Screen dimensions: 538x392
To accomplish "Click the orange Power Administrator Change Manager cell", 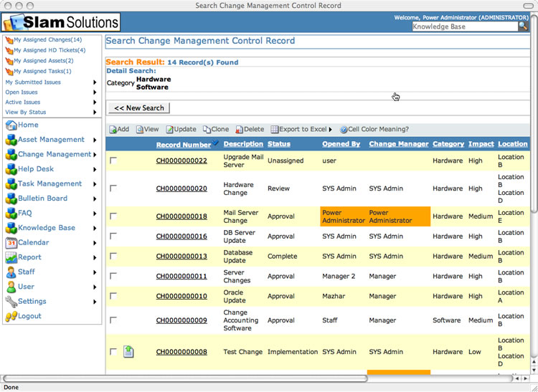I will tap(399, 216).
